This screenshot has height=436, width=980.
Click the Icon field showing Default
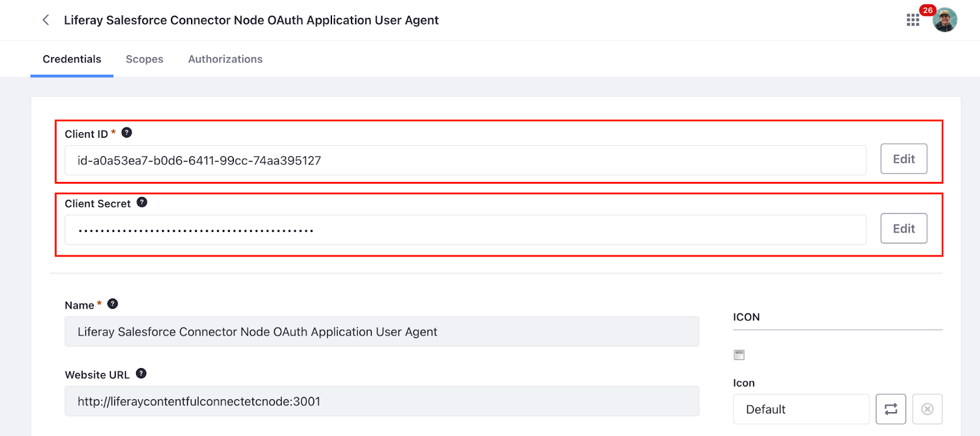point(801,409)
